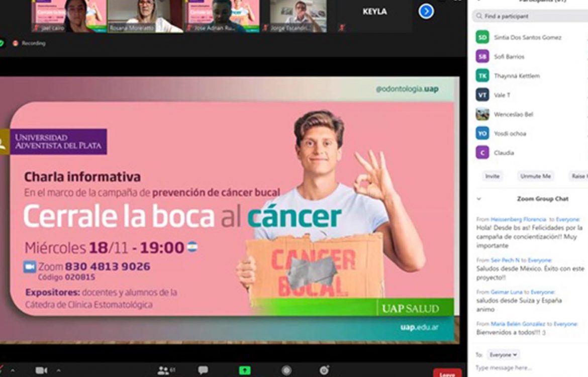Click the video camera icon

[x=41, y=370]
